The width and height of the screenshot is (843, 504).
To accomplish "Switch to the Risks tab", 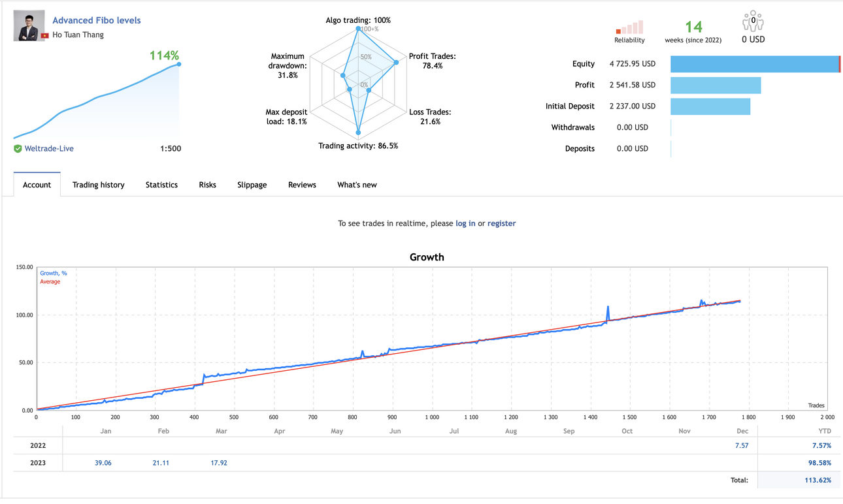I will (x=207, y=185).
